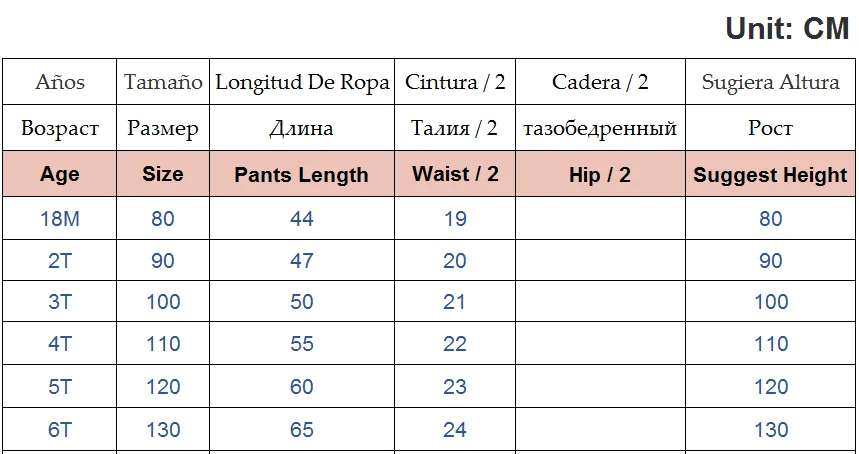
Task: Select pants length value 55
Action: tap(301, 344)
